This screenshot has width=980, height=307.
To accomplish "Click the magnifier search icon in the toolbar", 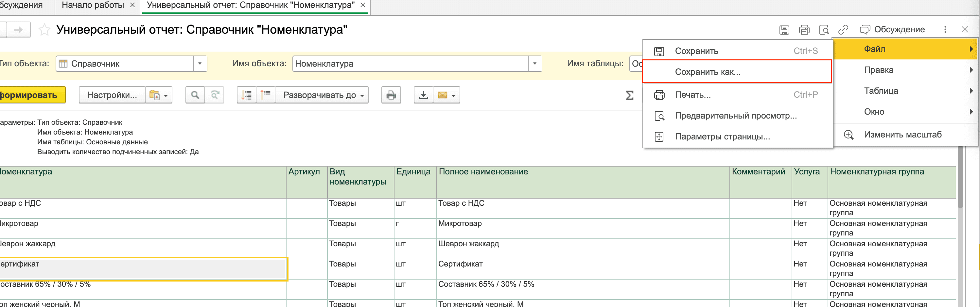I will pyautogui.click(x=195, y=95).
